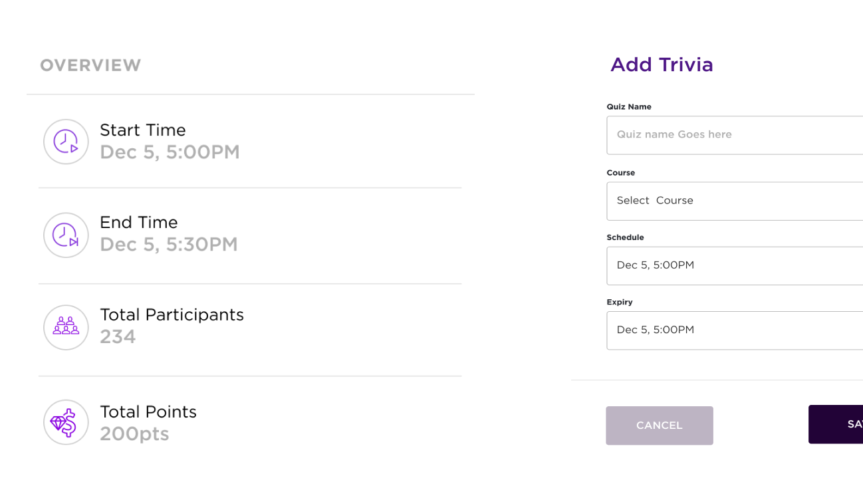
Task: Click the Dec 5, 5:30PM end value
Action: [169, 245]
